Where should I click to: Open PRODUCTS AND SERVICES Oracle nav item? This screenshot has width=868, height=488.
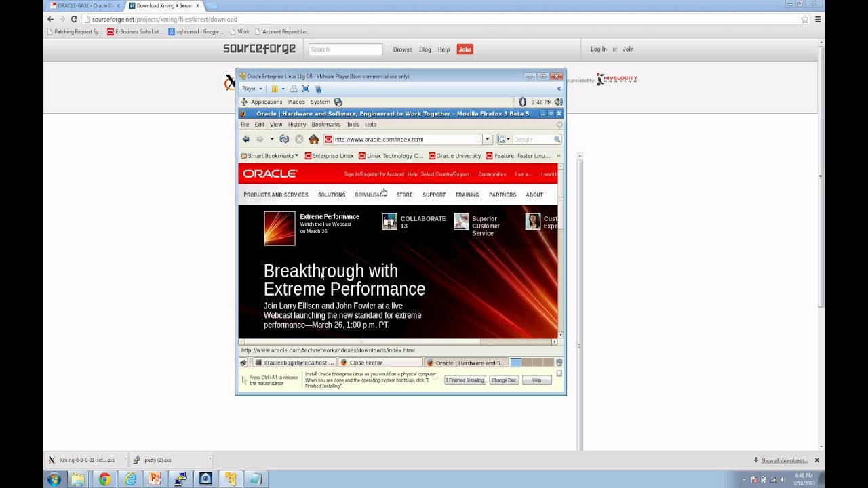click(276, 195)
